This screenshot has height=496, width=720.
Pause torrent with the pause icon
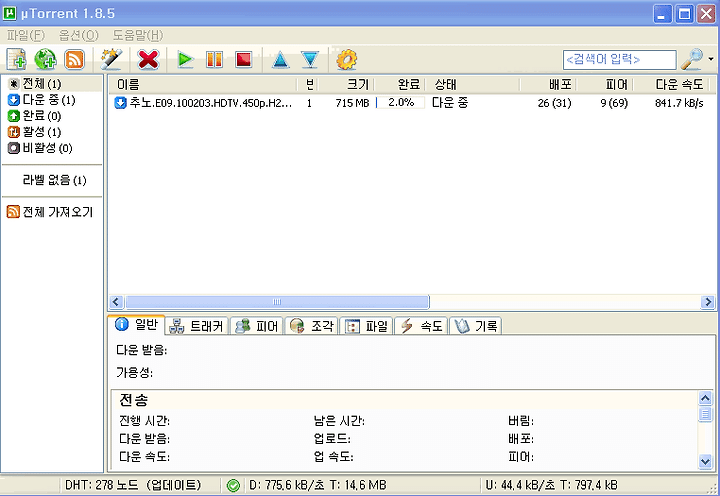(x=214, y=59)
